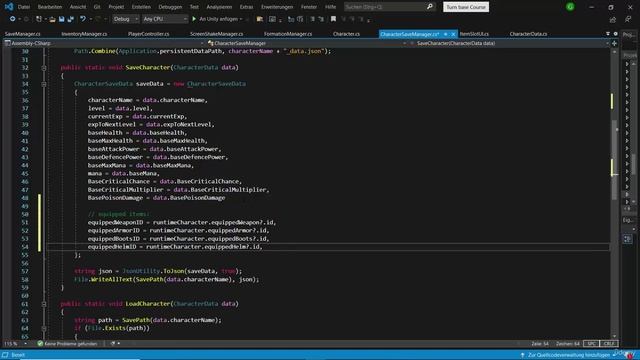640x360 pixels.
Task: Click the navigate backward arrow icon
Action: [x=13, y=19]
